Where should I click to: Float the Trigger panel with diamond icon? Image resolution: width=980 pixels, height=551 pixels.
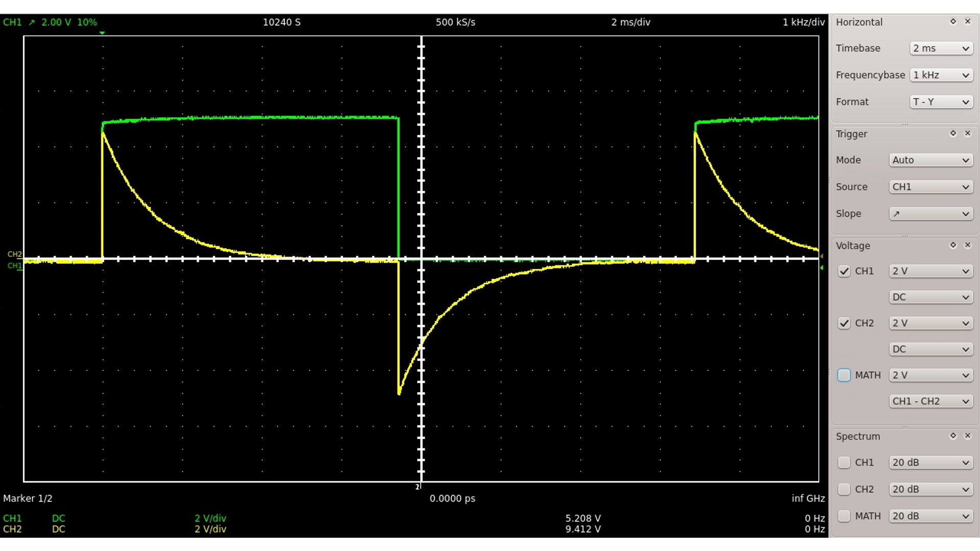[952, 133]
